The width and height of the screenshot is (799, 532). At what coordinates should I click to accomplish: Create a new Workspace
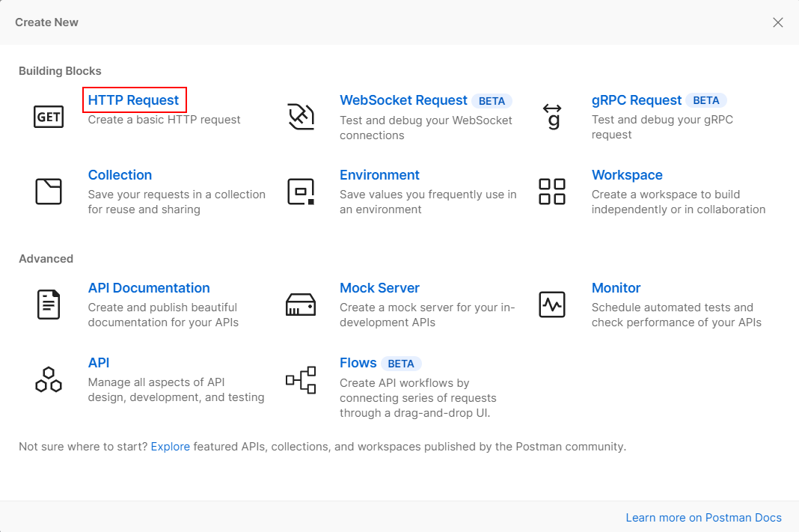click(x=627, y=175)
